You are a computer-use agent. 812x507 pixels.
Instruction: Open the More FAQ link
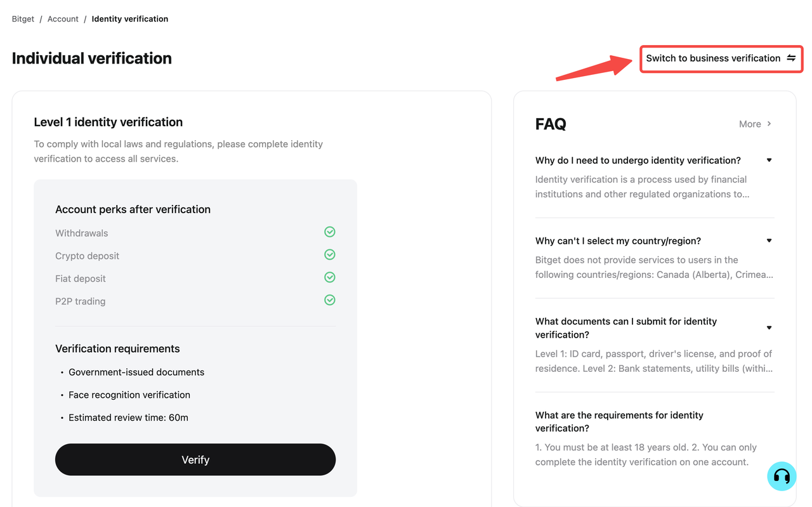click(x=750, y=124)
